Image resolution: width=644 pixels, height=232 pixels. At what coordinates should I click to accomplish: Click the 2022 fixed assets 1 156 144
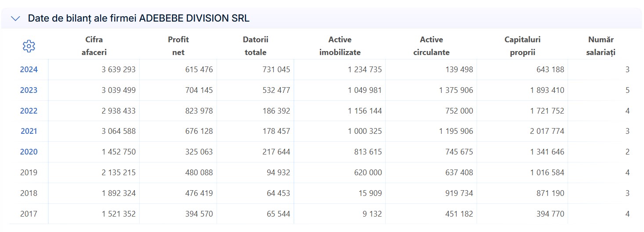click(x=365, y=111)
